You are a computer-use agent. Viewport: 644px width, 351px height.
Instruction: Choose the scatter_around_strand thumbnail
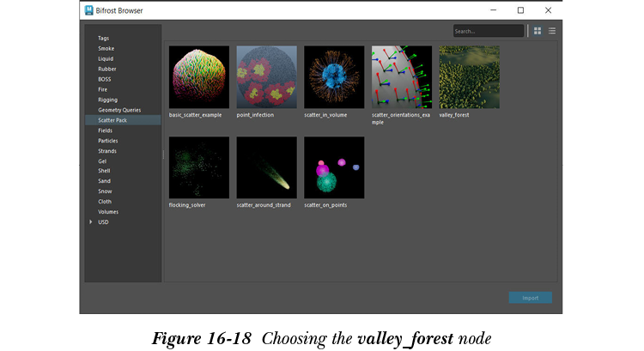pos(266,167)
